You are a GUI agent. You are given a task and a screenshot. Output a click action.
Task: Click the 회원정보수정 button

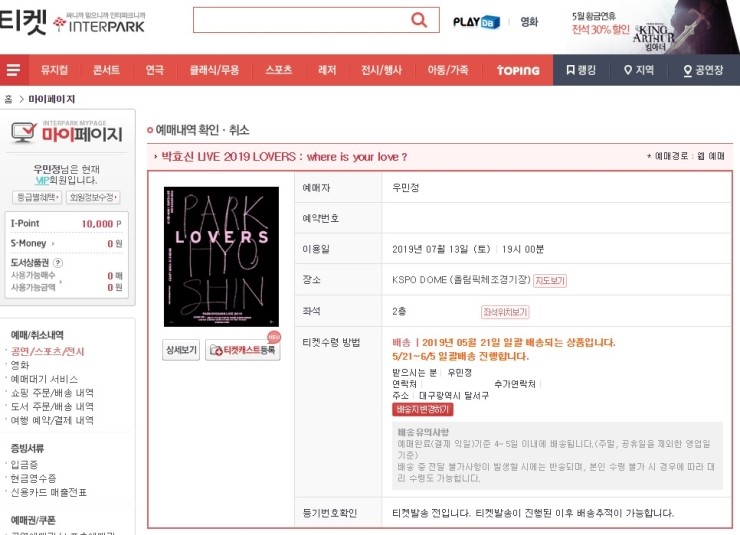pyautogui.click(x=93, y=197)
